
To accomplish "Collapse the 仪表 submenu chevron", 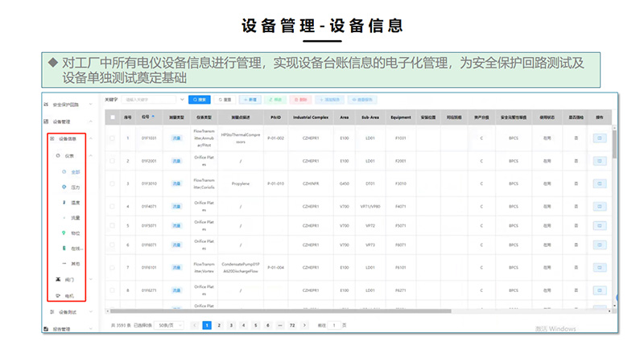I will pos(91,155).
